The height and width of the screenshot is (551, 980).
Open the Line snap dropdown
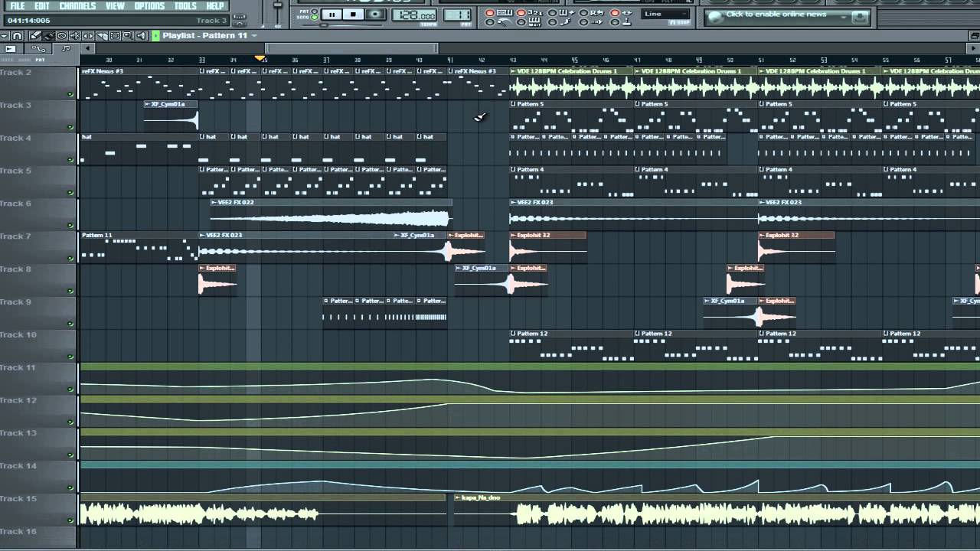pyautogui.click(x=666, y=14)
